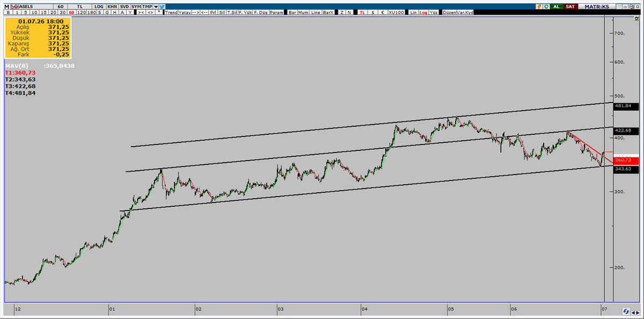This screenshot has width=644, height=319.
Task: Click the SYM button
Action: point(136,6)
